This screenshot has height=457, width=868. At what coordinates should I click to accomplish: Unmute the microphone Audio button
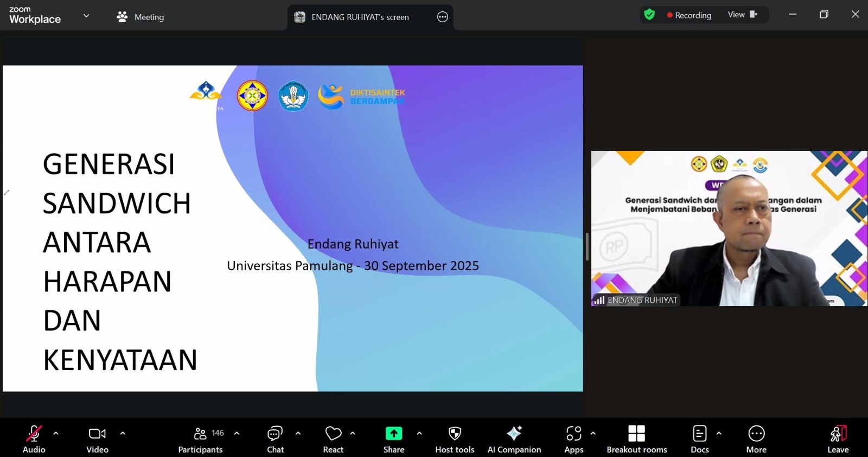tap(34, 439)
